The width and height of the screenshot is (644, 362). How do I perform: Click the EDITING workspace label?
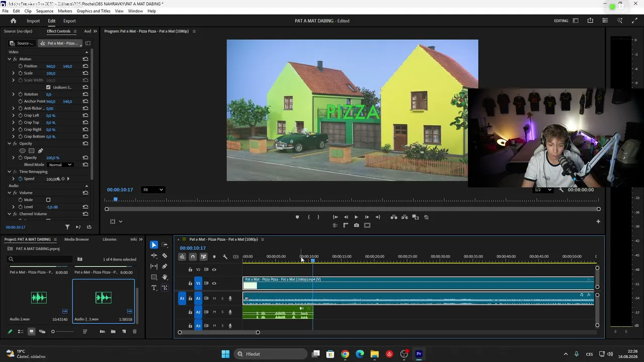point(561,21)
